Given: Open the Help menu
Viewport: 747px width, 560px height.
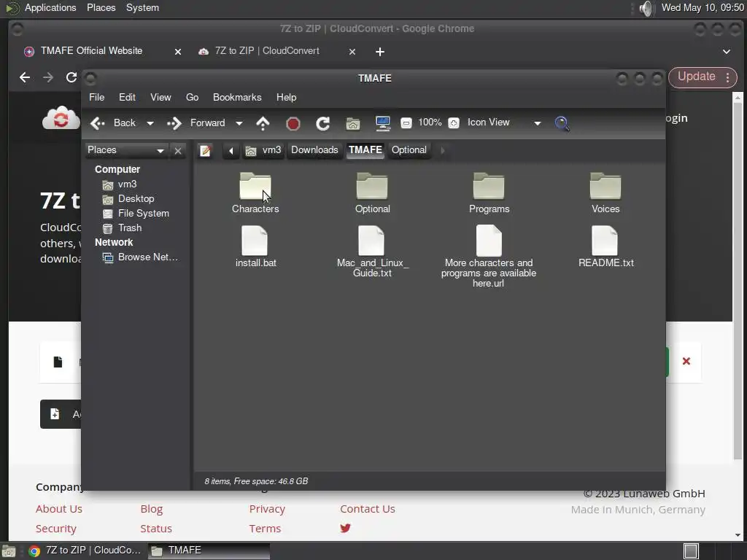Looking at the screenshot, I should tap(286, 97).
